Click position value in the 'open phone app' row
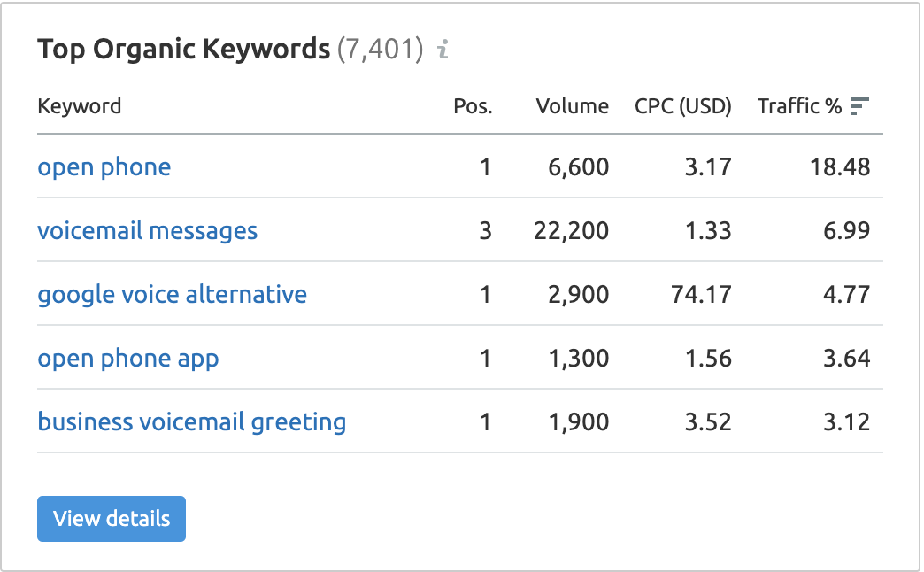The width and height of the screenshot is (924, 572). [x=486, y=359]
